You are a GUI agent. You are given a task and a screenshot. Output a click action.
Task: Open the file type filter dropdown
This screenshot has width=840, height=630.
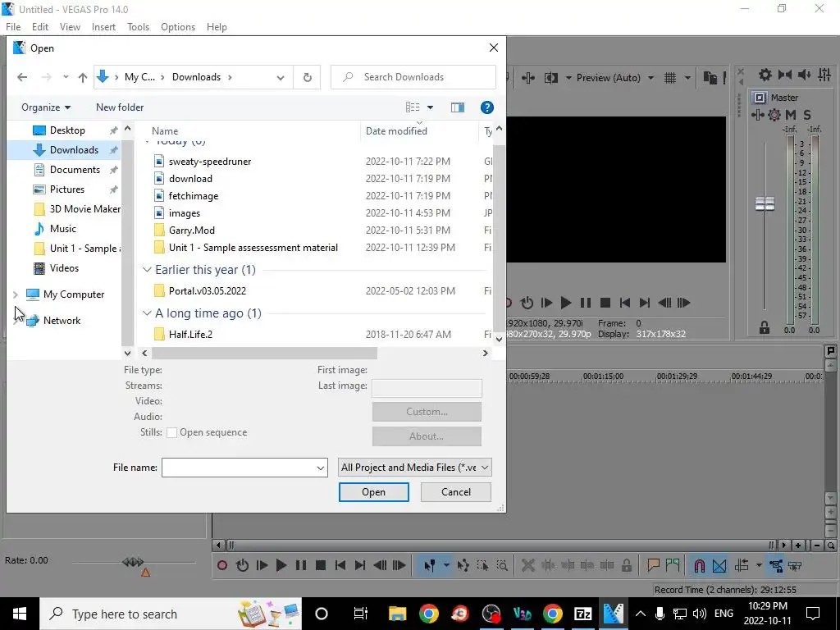[485, 467]
